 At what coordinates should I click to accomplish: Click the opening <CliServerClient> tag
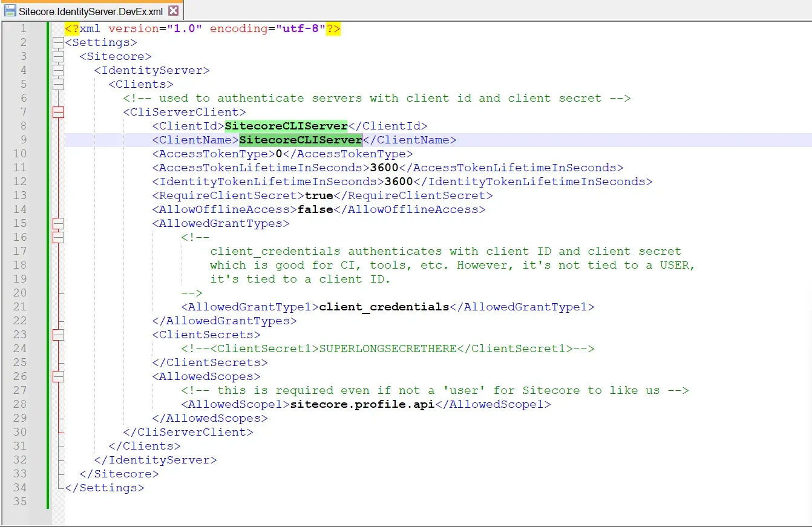(185, 112)
